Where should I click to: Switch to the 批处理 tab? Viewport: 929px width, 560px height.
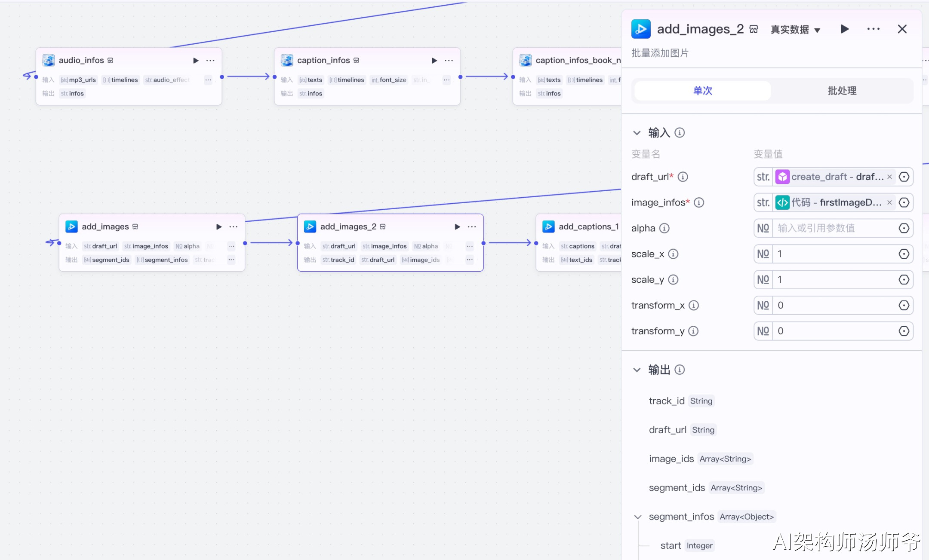[x=842, y=91]
